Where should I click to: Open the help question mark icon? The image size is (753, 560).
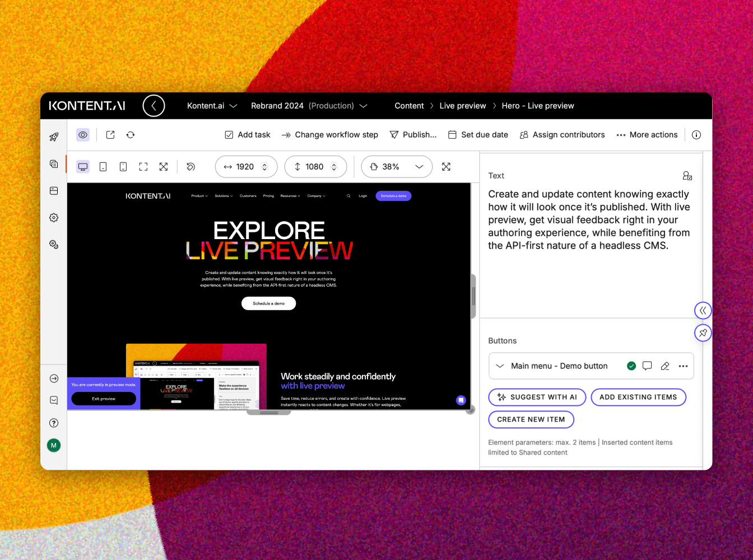click(x=54, y=423)
